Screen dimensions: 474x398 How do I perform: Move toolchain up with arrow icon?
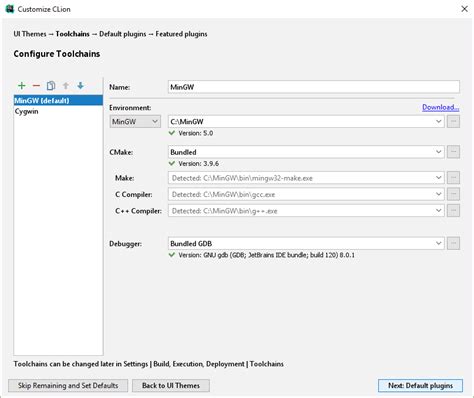pyautogui.click(x=66, y=86)
